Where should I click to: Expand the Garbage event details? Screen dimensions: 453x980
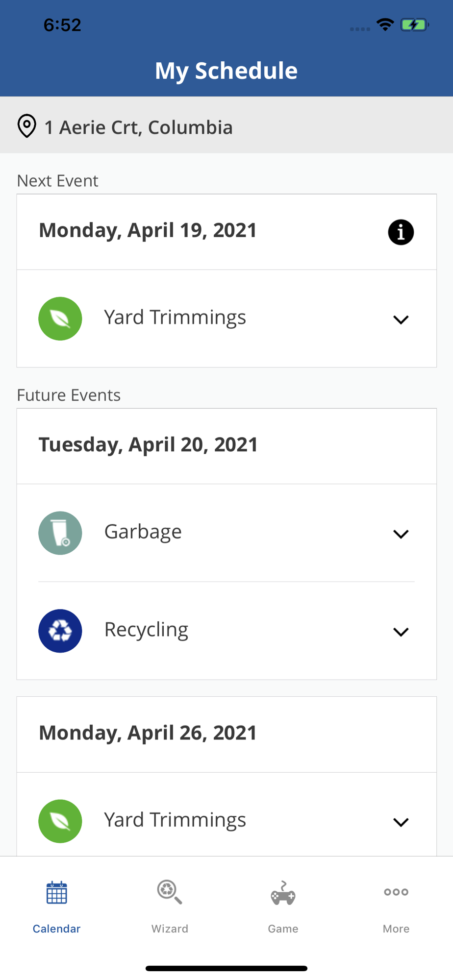point(401,534)
